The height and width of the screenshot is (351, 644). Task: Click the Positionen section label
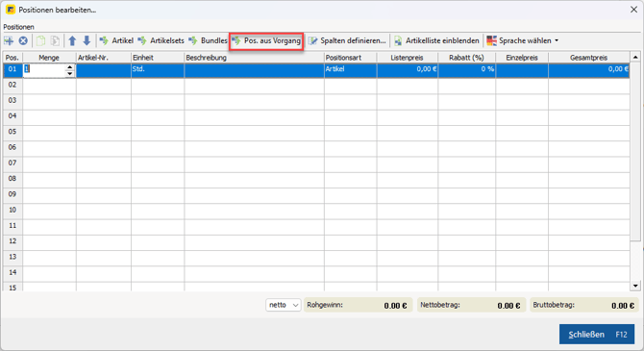pos(18,27)
